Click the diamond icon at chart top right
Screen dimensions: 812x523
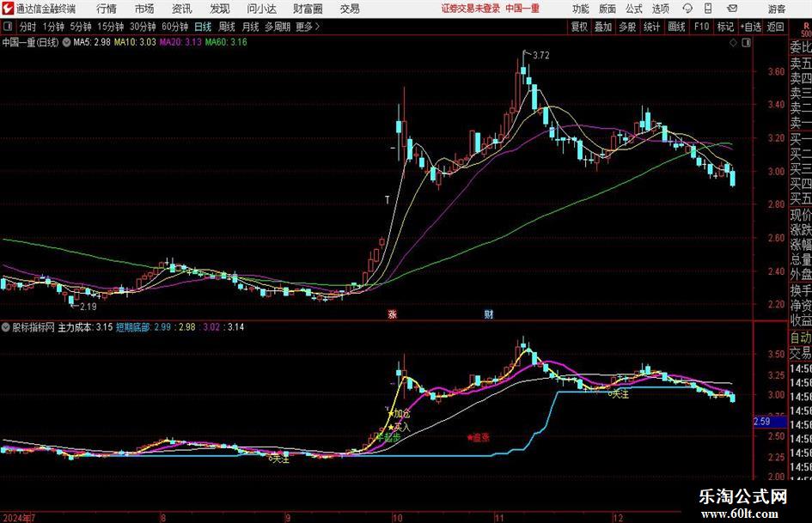pyautogui.click(x=733, y=43)
